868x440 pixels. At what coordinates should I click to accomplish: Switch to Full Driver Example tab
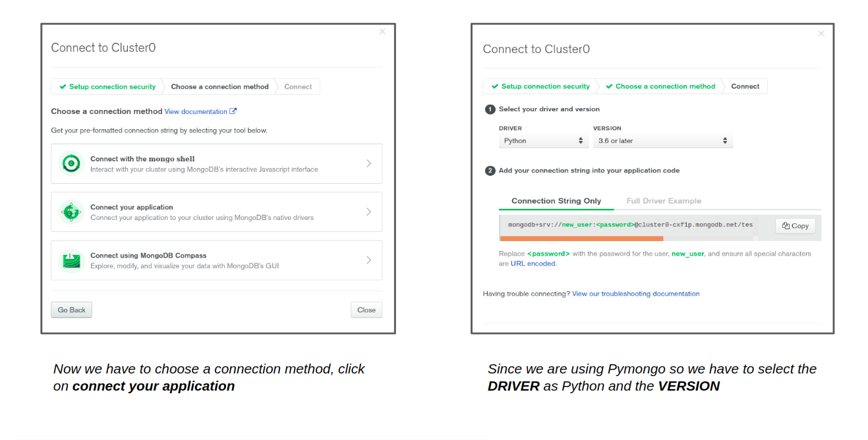[x=664, y=201]
